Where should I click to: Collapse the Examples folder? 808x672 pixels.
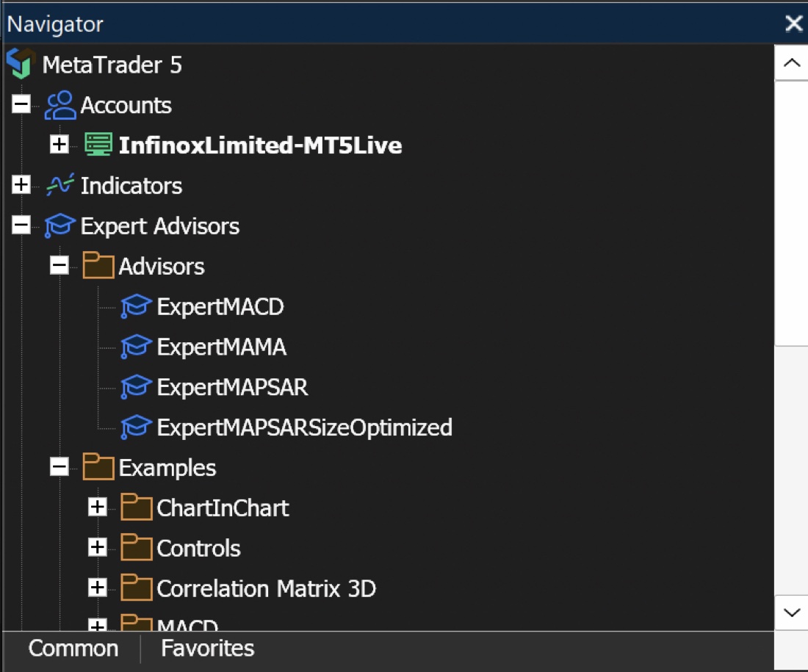coord(59,467)
